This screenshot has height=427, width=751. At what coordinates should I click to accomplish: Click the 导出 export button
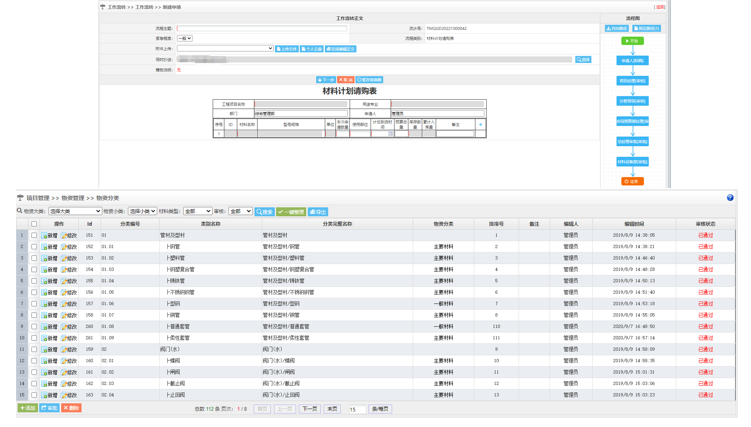(318, 212)
